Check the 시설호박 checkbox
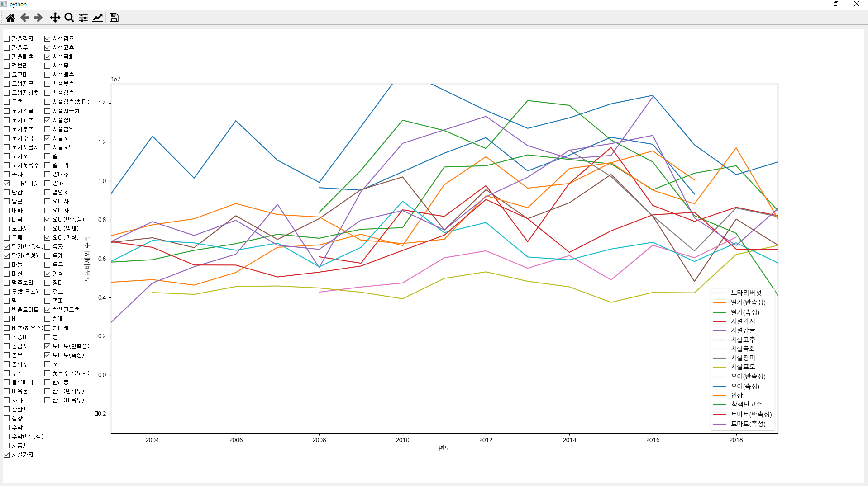 pyautogui.click(x=48, y=147)
